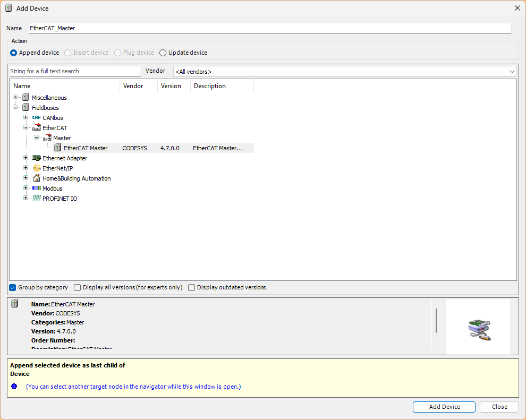Click the Ethernet Adapter network card icon
The image size is (526, 420).
tap(37, 158)
